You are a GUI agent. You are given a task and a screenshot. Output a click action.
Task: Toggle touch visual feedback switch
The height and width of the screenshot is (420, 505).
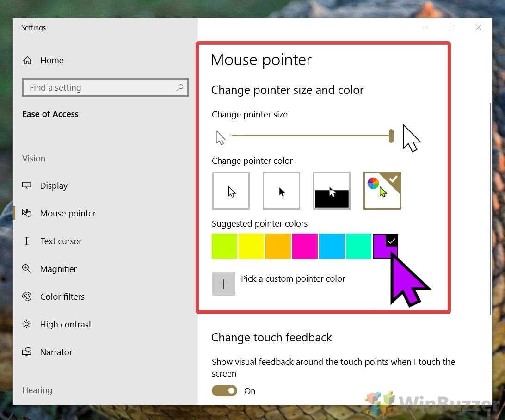click(224, 391)
